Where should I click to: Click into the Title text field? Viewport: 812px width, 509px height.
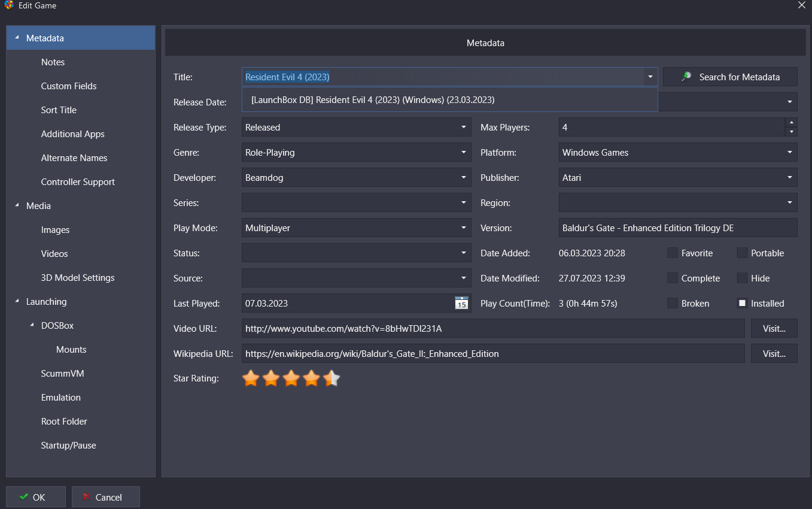442,77
